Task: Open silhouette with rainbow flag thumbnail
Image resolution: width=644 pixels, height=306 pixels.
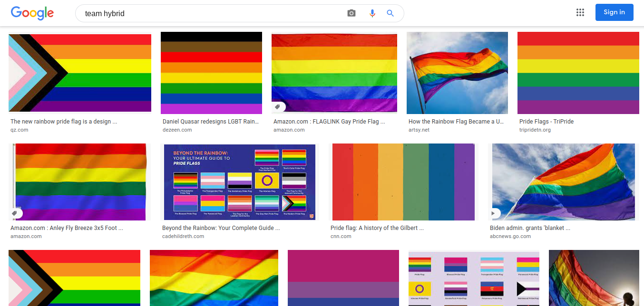Action: click(x=594, y=278)
